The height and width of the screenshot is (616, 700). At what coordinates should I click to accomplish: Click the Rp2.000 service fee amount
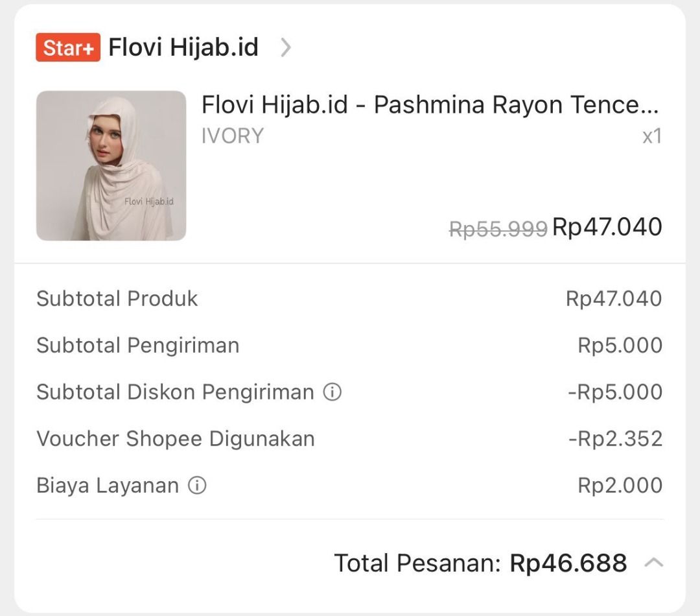620,485
